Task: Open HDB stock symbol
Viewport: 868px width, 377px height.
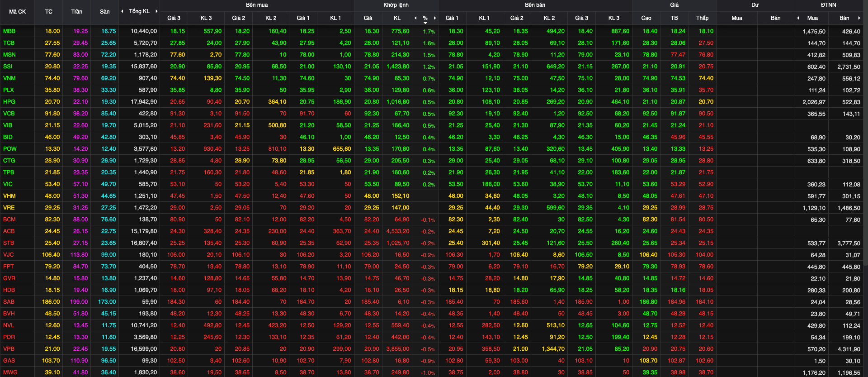Action: pos(9,290)
